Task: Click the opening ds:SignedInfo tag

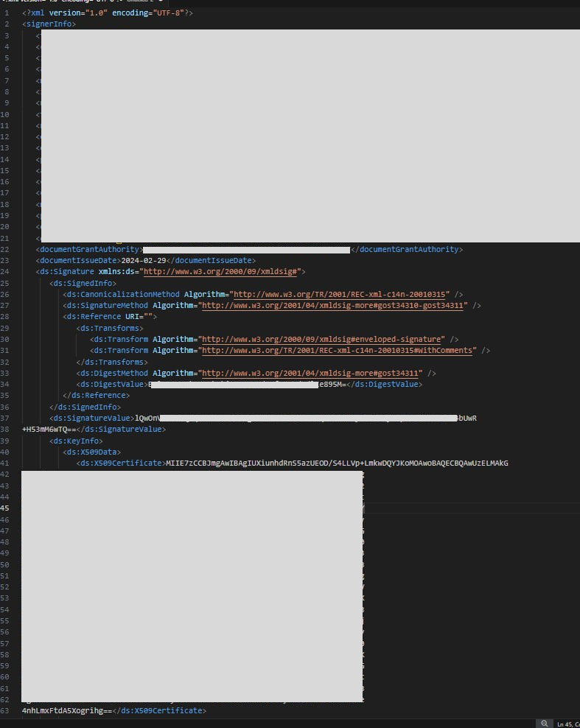Action: pos(83,283)
